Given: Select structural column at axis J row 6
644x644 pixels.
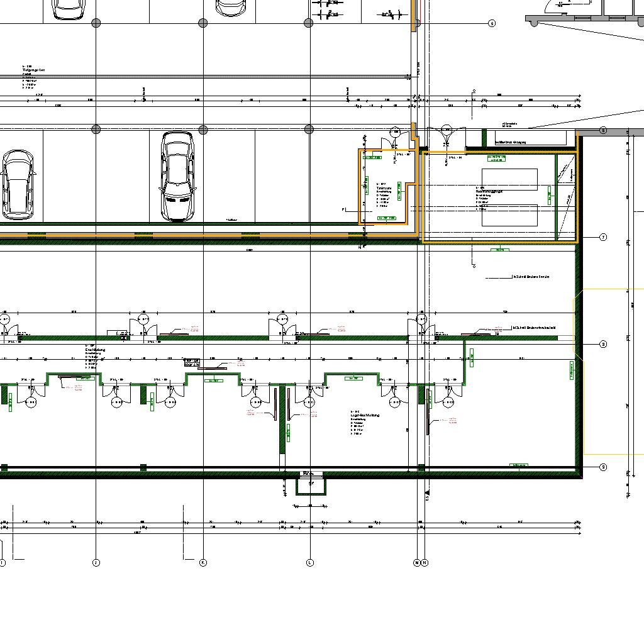Looking at the screenshot, I should 96,130.
